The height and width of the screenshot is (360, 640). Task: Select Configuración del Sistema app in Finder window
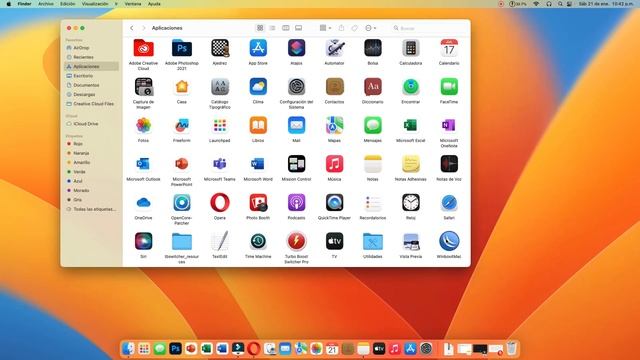click(x=296, y=87)
